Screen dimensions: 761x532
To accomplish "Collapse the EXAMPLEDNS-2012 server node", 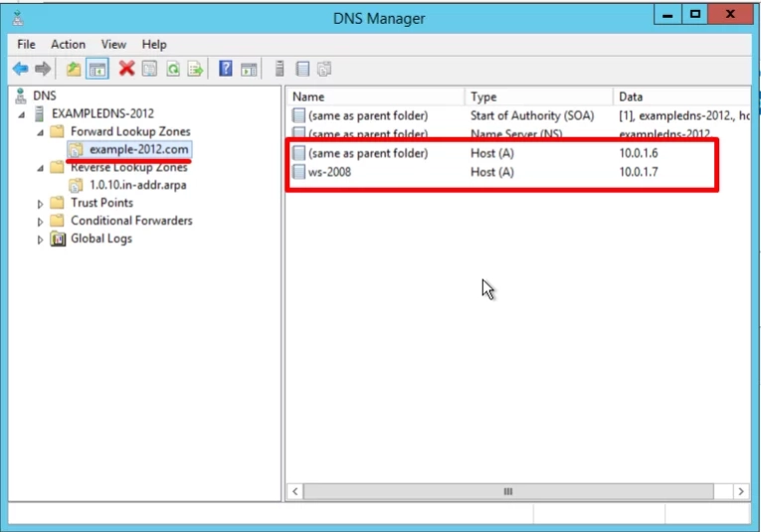I will pyautogui.click(x=22, y=114).
